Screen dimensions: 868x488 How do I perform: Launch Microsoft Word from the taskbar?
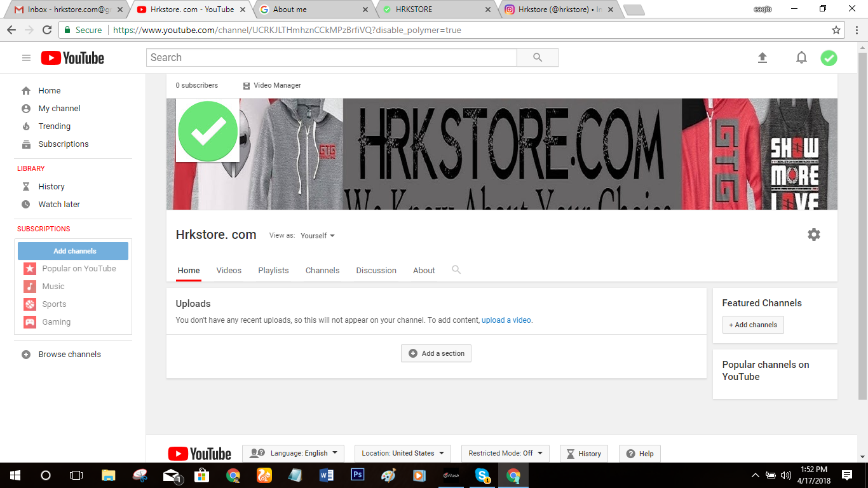click(327, 475)
